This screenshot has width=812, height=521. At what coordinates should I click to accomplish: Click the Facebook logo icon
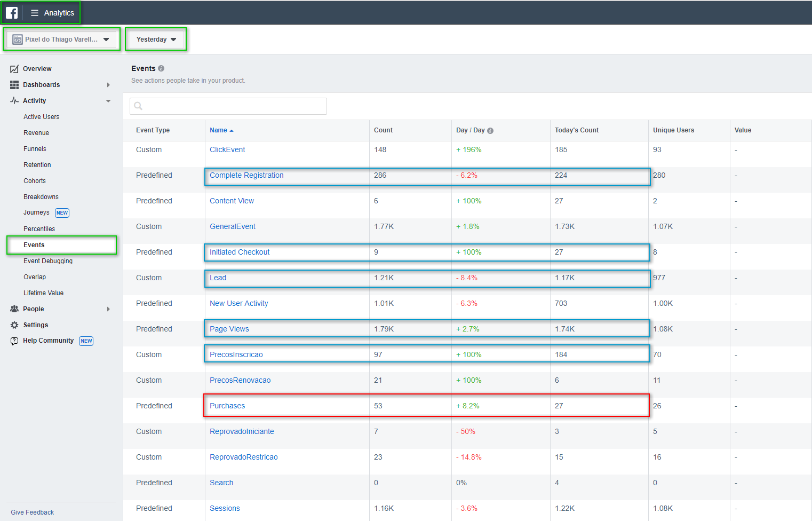coord(12,13)
